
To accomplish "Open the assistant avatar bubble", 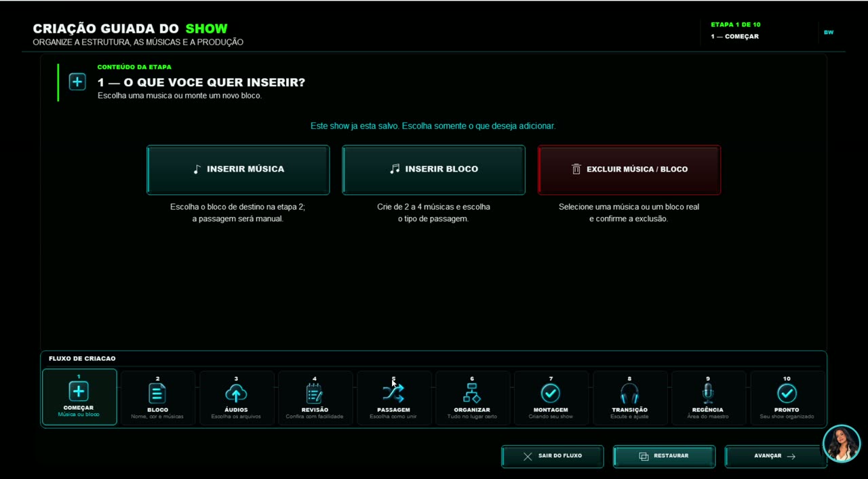I will pyautogui.click(x=841, y=444).
